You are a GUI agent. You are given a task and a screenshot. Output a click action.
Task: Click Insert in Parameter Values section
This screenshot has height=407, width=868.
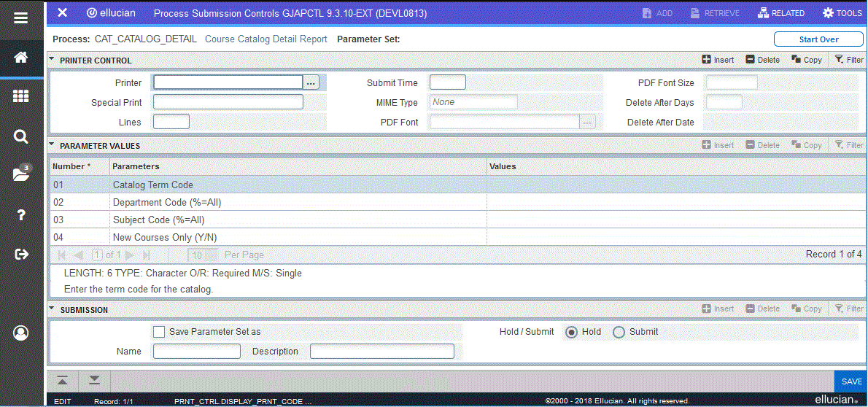tap(718, 145)
